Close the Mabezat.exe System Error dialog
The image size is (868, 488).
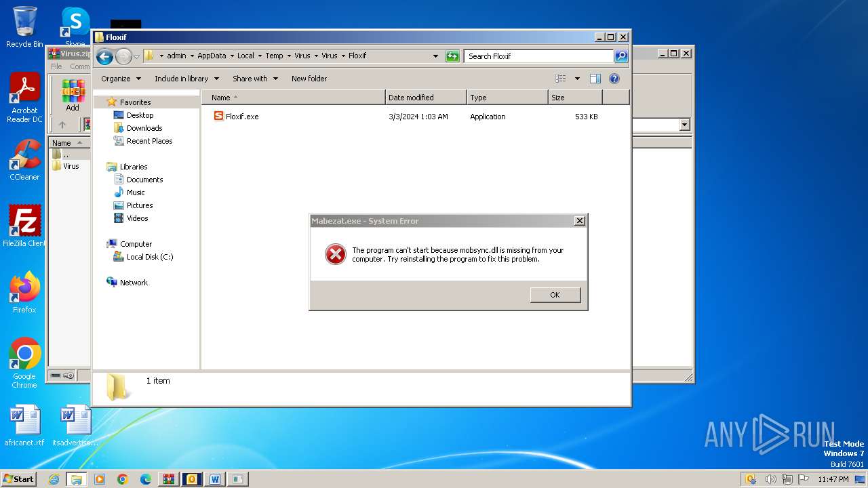coord(579,221)
